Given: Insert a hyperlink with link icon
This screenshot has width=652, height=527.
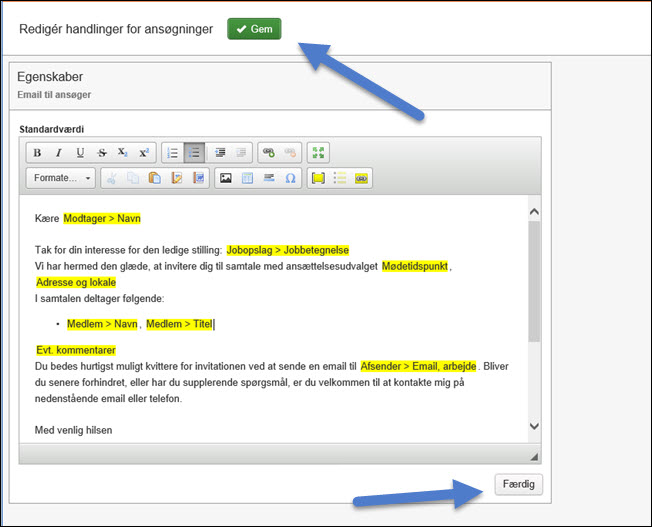Looking at the screenshot, I should pyautogui.click(x=268, y=153).
